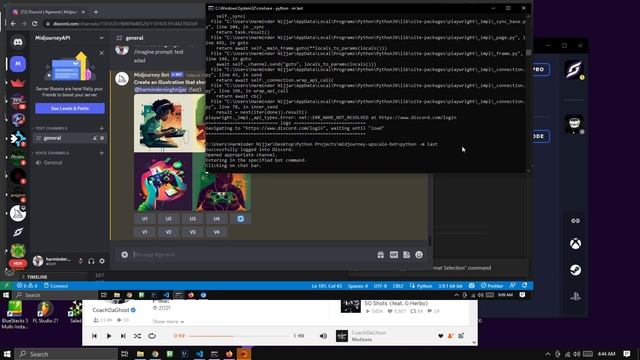This screenshot has width=640, height=360.
Task: Open Discord home direct messages icon
Action: pyautogui.click(x=18, y=42)
